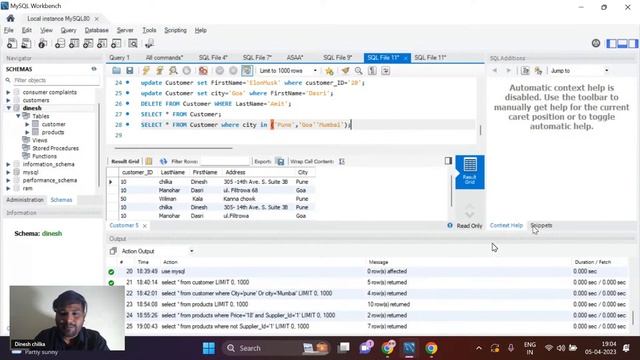Expand the performance_schema schema
This screenshot has width=640, height=360.
[x=8, y=180]
